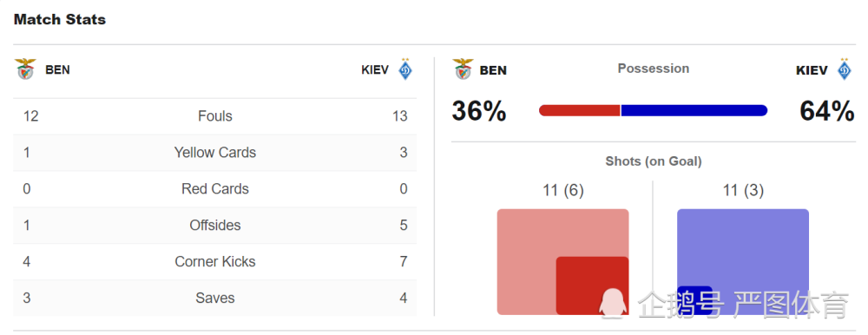Click the dark red shots-on-goal square

click(x=592, y=286)
